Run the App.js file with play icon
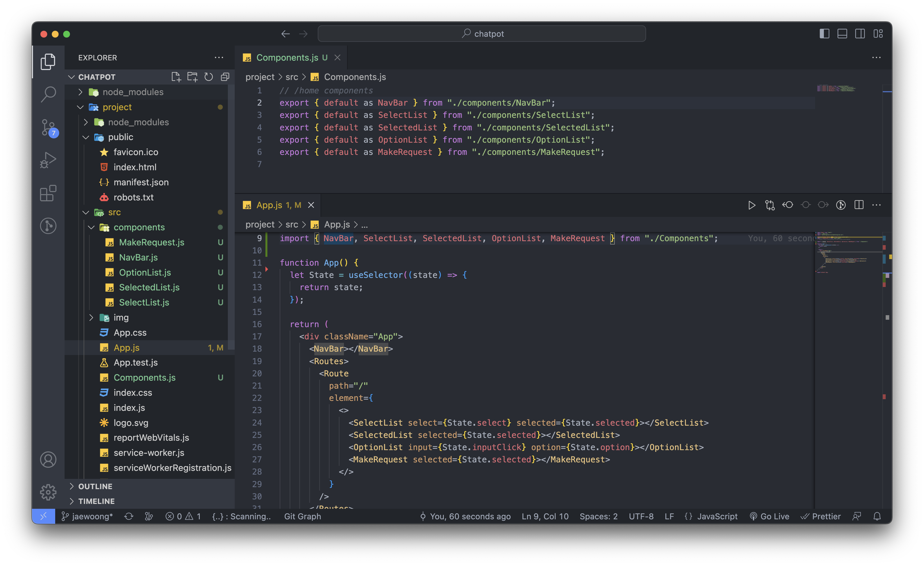The height and width of the screenshot is (566, 924). click(752, 205)
